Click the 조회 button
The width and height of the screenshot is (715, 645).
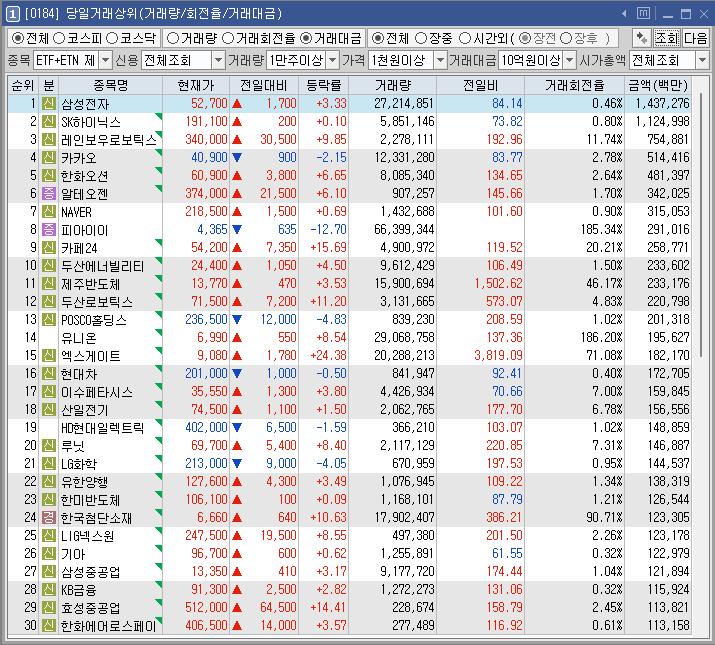tap(667, 38)
